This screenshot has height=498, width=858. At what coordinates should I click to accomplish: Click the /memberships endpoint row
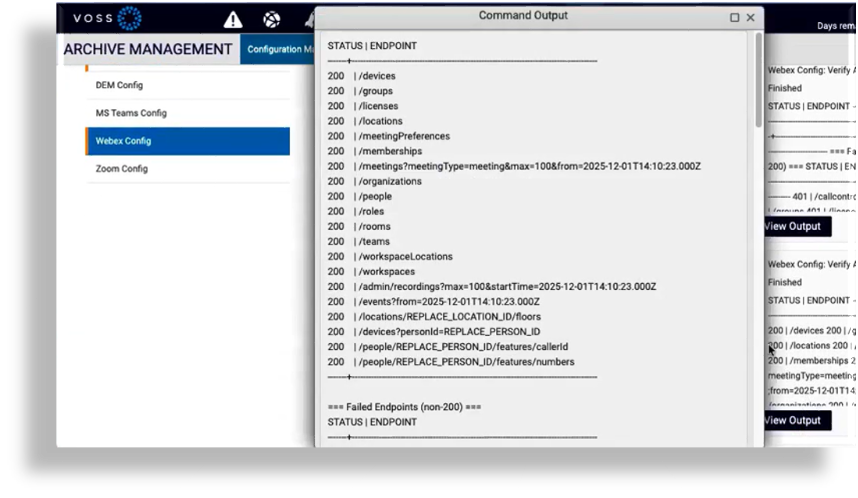point(375,151)
